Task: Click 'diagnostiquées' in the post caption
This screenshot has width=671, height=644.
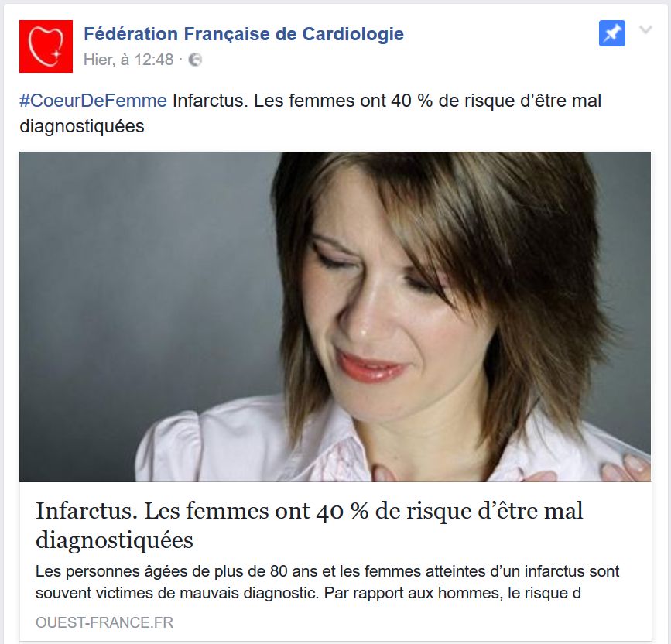Action: click(x=82, y=127)
